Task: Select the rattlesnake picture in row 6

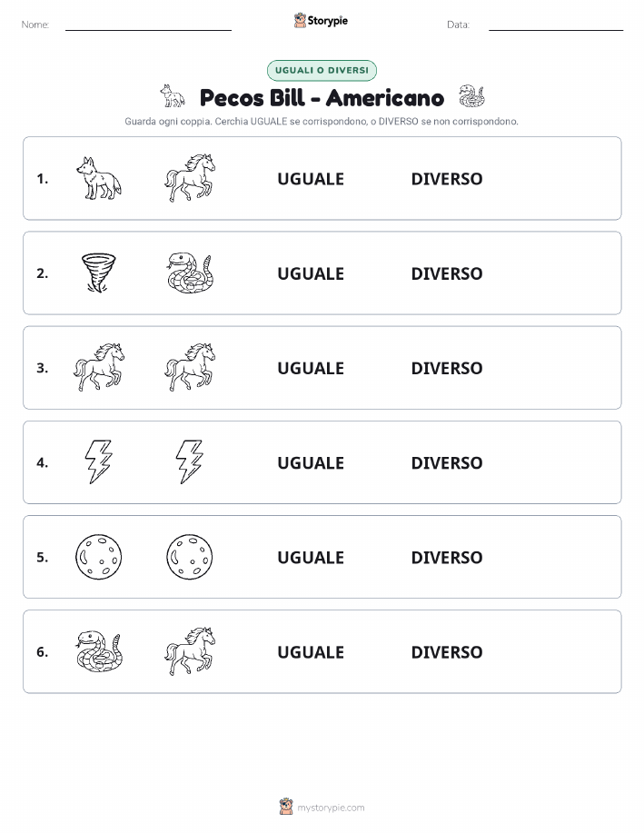Action: coord(99,651)
